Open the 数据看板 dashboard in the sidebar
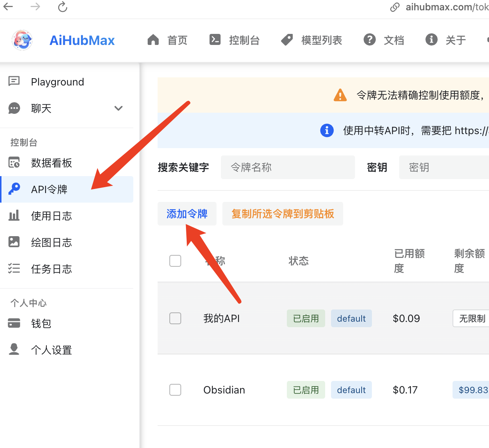 pyautogui.click(x=51, y=163)
